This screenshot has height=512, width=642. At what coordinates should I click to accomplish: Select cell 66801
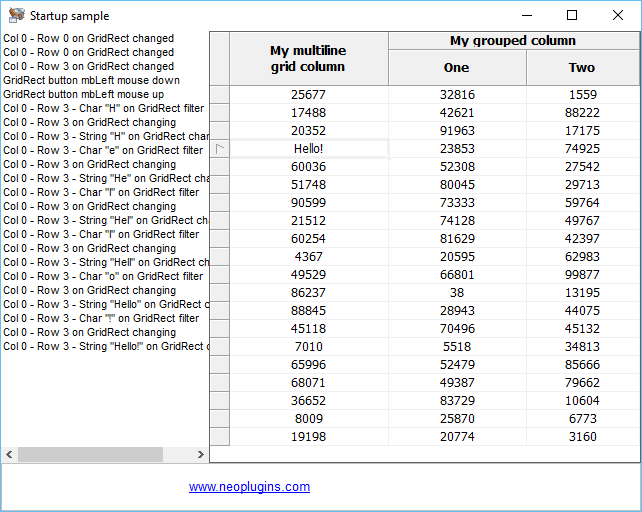(457, 275)
